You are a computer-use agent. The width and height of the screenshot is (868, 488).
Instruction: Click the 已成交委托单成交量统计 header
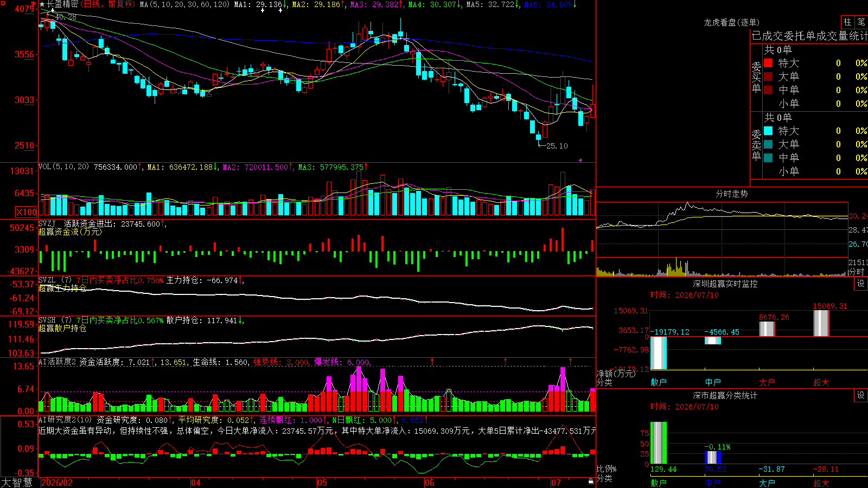click(x=809, y=36)
